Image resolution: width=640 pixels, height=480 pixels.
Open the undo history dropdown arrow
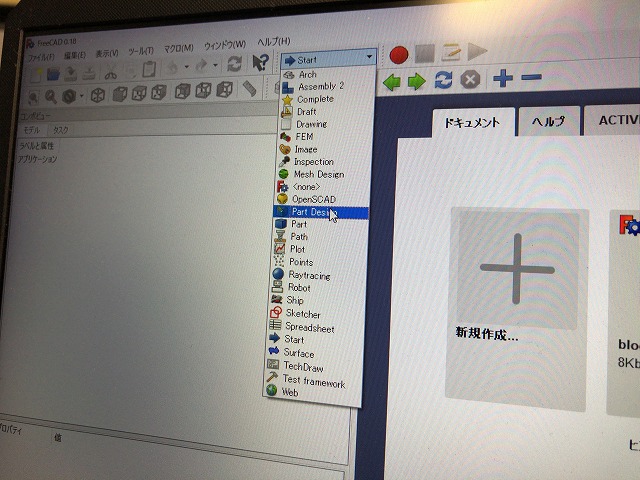click(186, 68)
